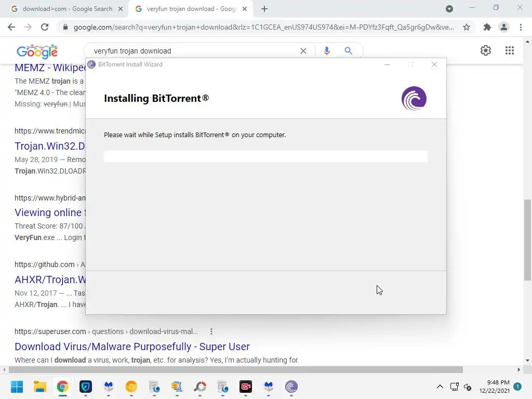Open the magnifier ring app on taskbar

coord(200,387)
